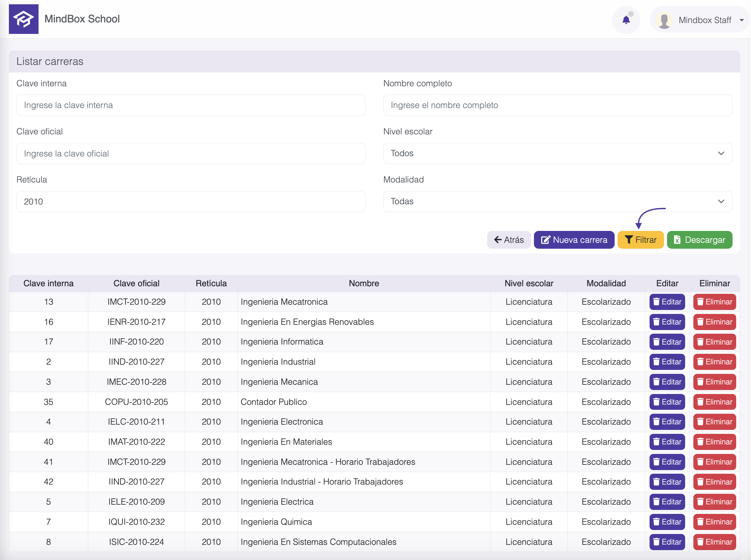Click the Retícula field containing 2010
The width and height of the screenshot is (751, 560).
pyautogui.click(x=191, y=202)
